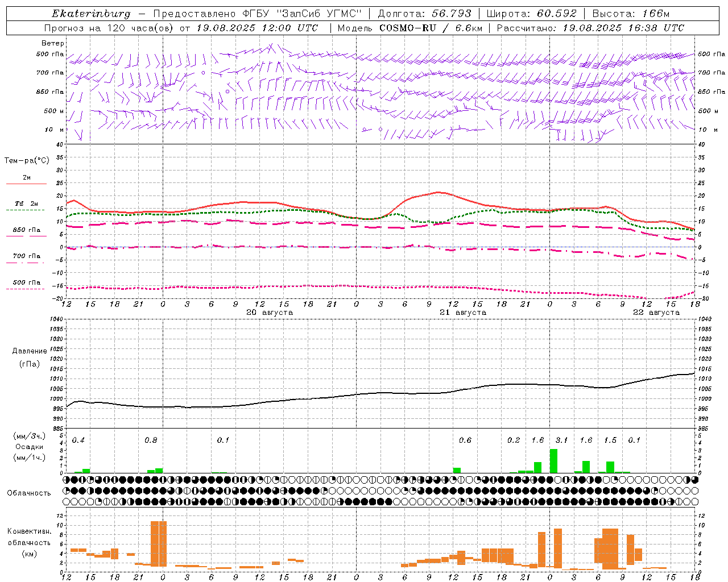
Task: Click the tallest green precipitation bar
Action: click(553, 461)
